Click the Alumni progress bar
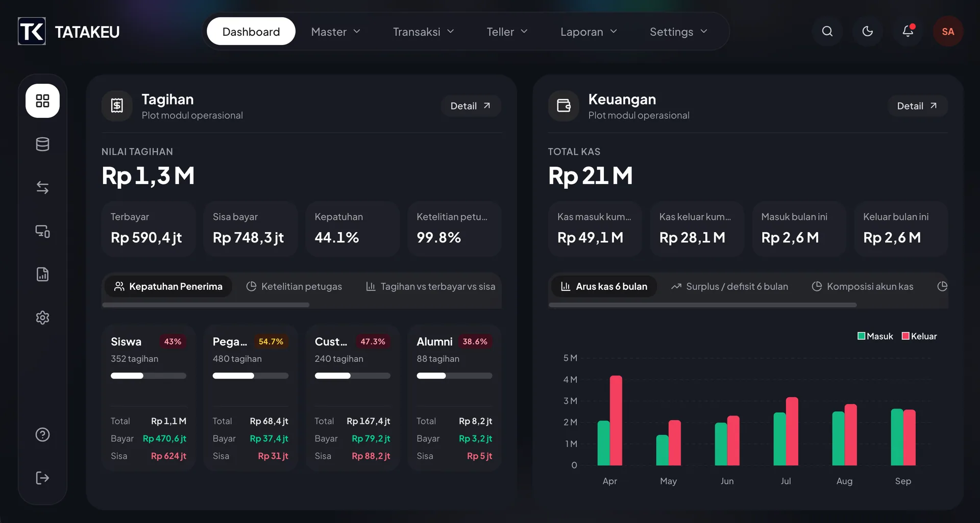This screenshot has height=523, width=980. click(454, 376)
